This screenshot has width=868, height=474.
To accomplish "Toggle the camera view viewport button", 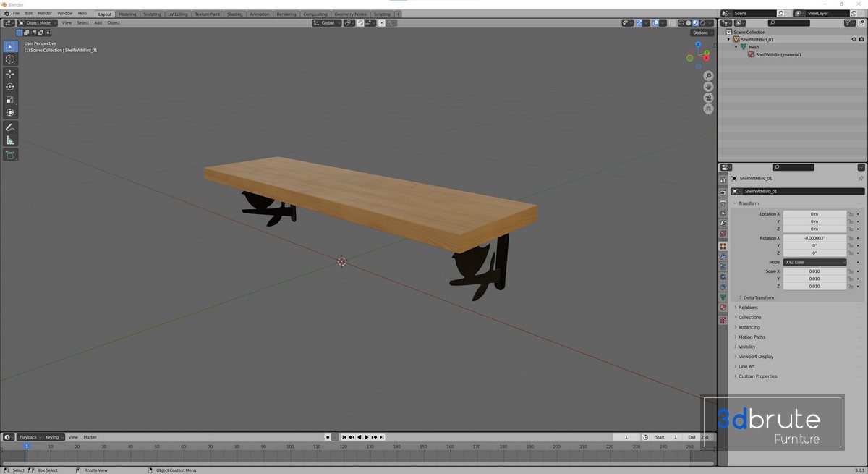I will [708, 98].
